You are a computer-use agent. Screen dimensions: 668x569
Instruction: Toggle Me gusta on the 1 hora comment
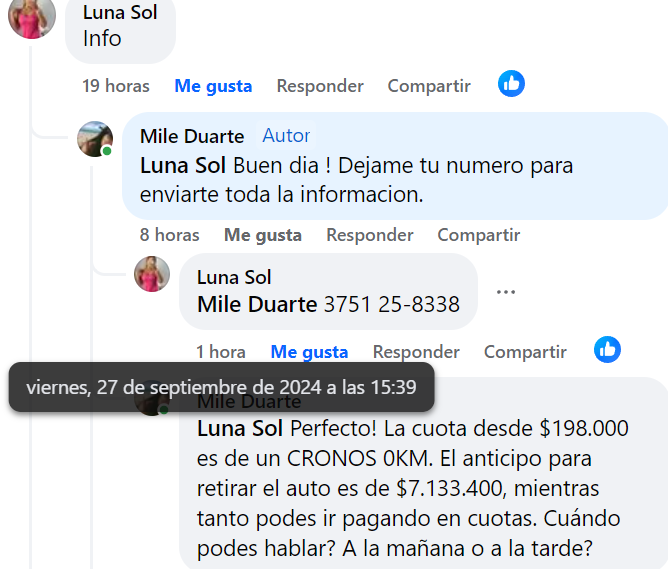pyautogui.click(x=309, y=352)
